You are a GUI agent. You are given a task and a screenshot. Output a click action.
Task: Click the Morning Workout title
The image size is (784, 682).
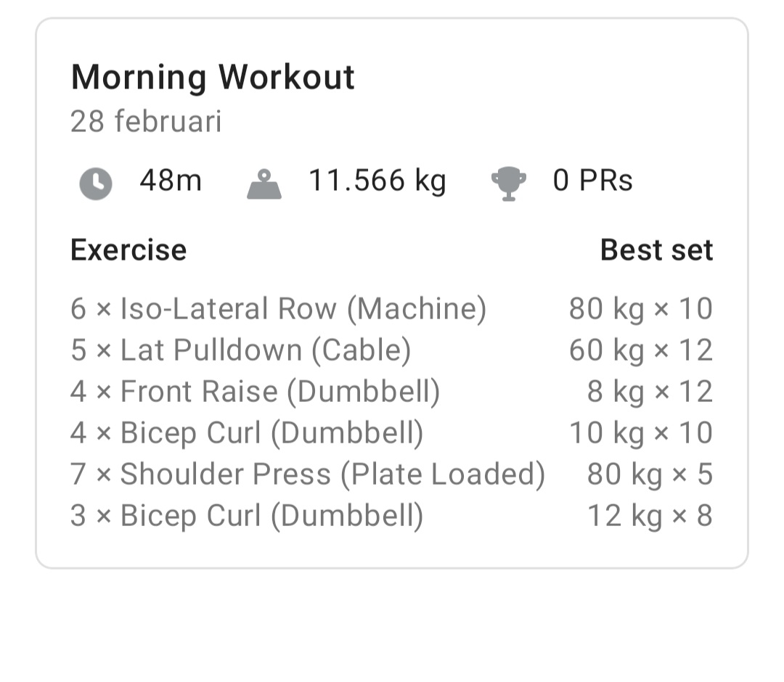tap(212, 76)
